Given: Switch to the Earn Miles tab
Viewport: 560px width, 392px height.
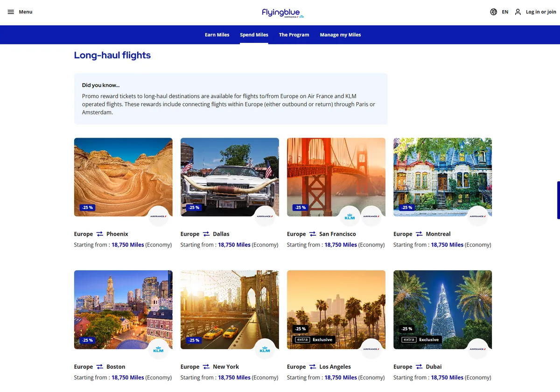Looking at the screenshot, I should click(217, 35).
